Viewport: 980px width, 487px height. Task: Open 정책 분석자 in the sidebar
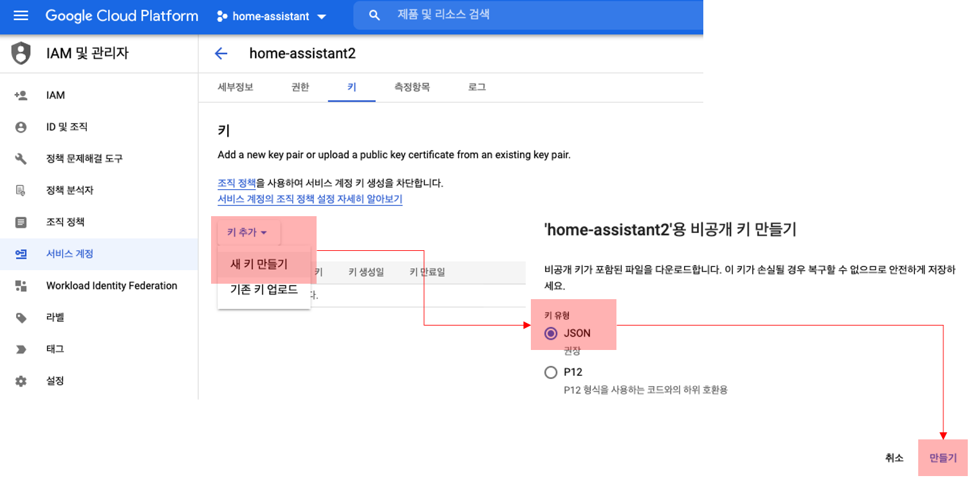coord(99,190)
